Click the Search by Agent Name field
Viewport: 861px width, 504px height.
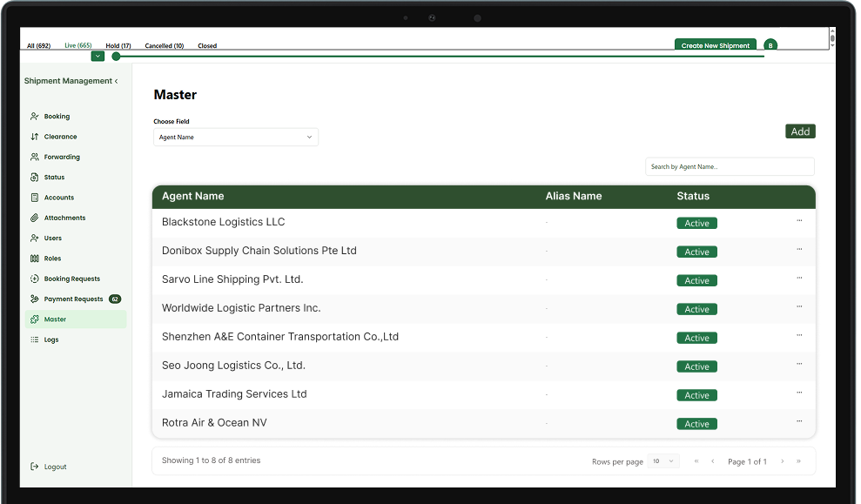coord(730,166)
